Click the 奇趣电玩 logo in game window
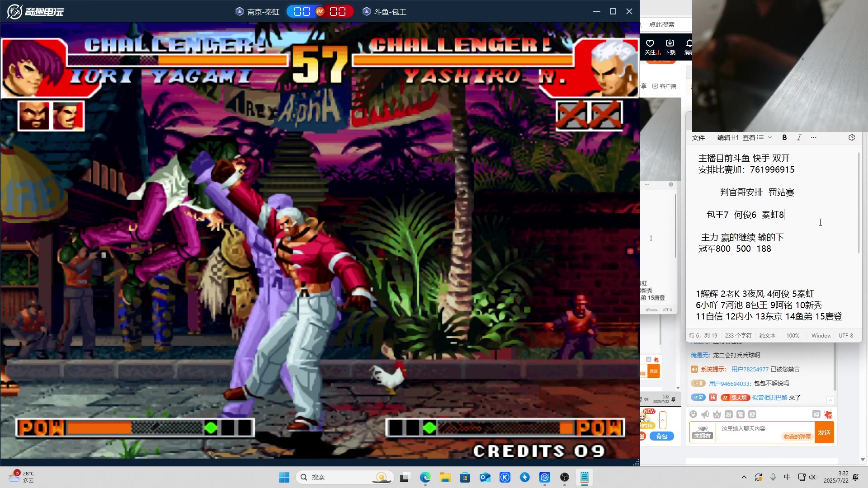Image resolution: width=868 pixels, height=488 pixels. 35,11
